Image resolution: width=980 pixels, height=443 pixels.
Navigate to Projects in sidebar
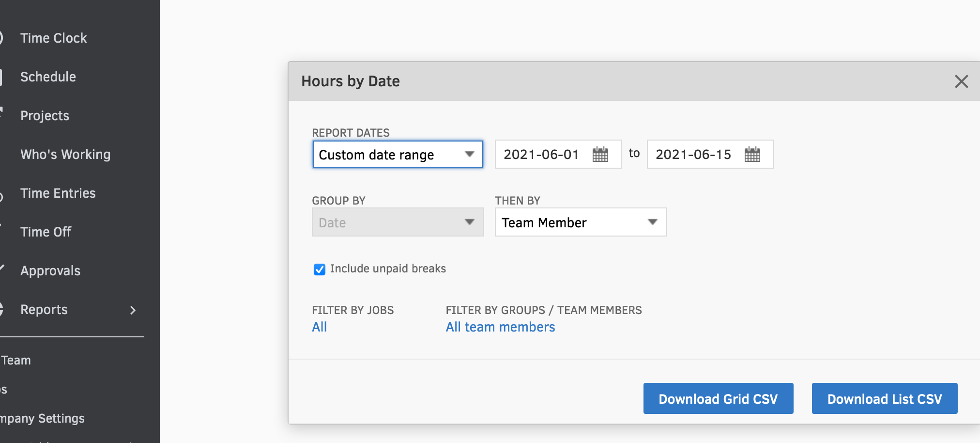point(45,116)
